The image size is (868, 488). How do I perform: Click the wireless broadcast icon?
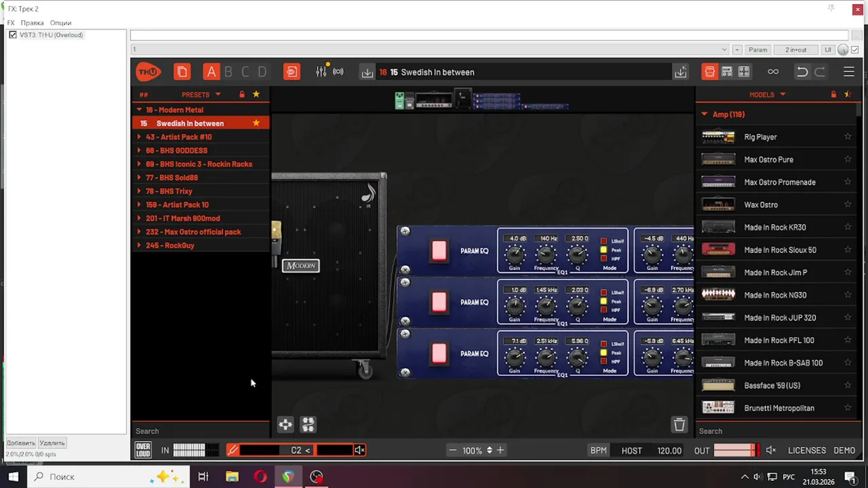338,72
